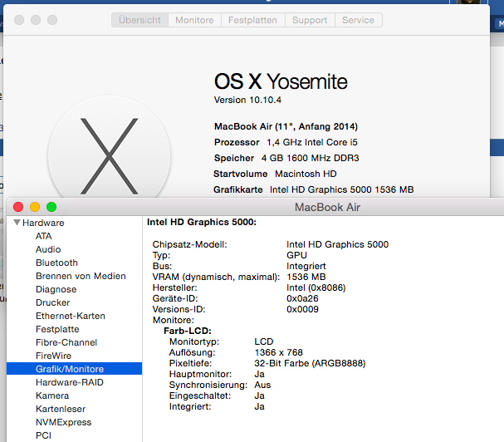Click the OS X Yosemite heading
Image resolution: width=504 pixels, height=442 pixels.
pyautogui.click(x=281, y=81)
